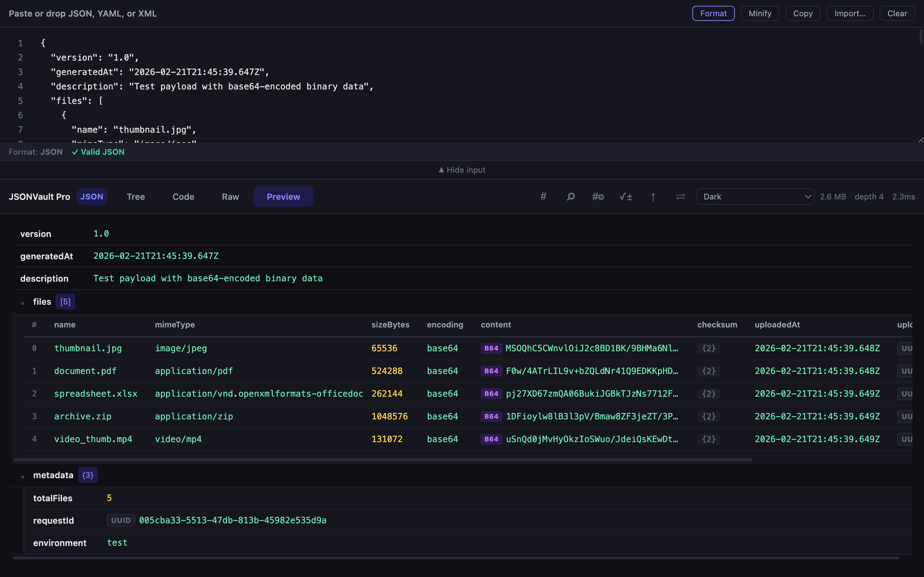Click the Import... button
Image resolution: width=924 pixels, height=577 pixels.
[850, 13]
